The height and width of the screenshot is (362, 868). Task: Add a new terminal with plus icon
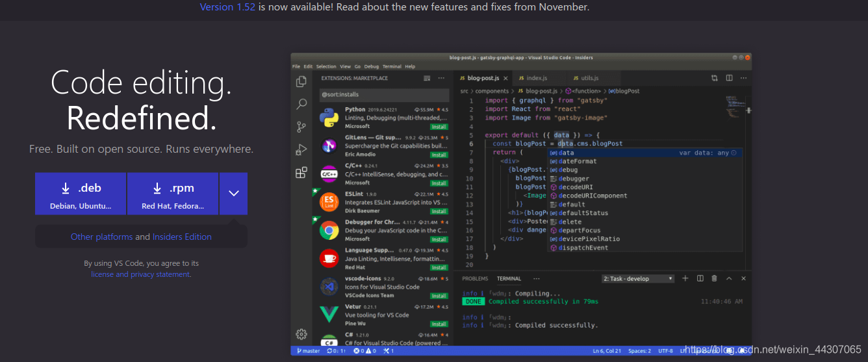tap(685, 278)
